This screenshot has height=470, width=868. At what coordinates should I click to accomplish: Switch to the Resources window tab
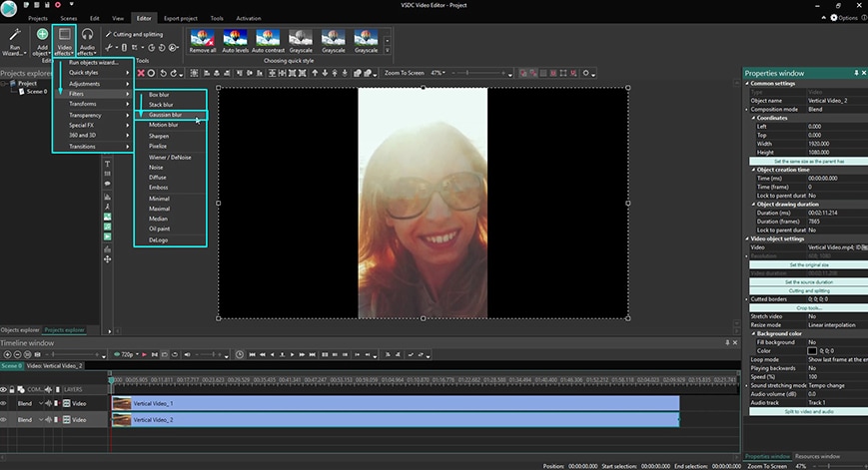tap(818, 457)
